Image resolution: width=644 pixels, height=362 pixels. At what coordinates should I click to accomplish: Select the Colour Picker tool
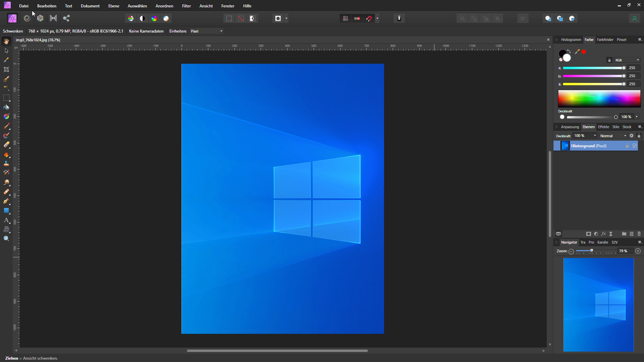coord(6,60)
